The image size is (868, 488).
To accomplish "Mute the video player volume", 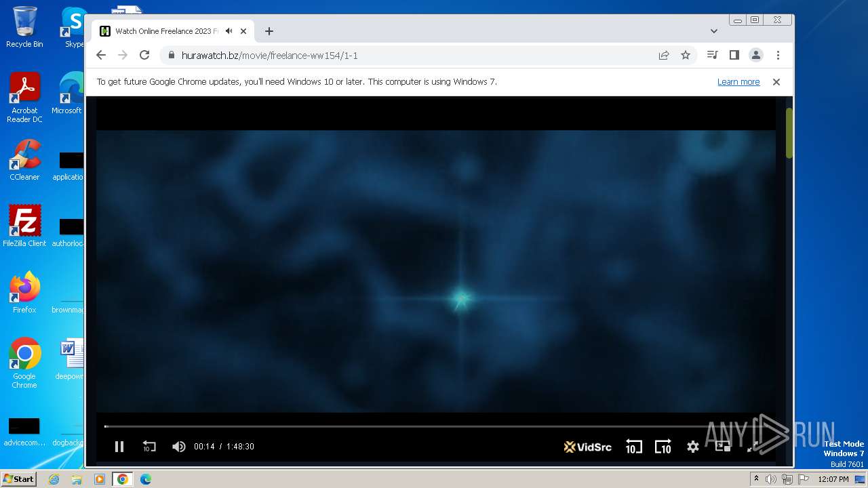I will click(179, 447).
